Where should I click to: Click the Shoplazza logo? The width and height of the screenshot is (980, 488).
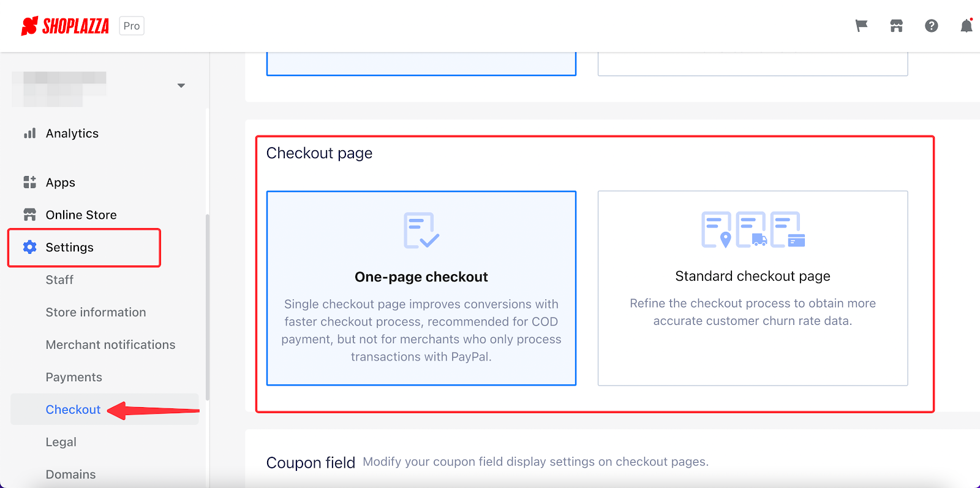pyautogui.click(x=65, y=26)
